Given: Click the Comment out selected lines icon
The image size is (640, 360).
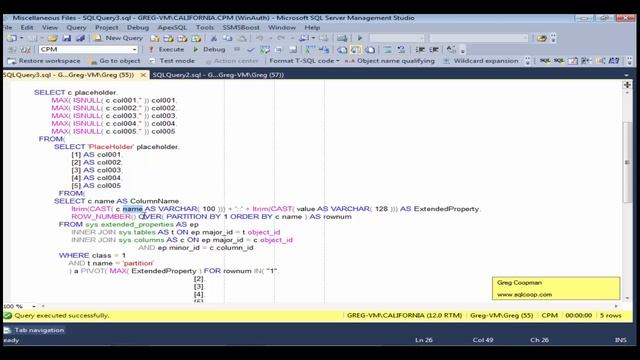Looking at the screenshot, I should [x=387, y=50].
